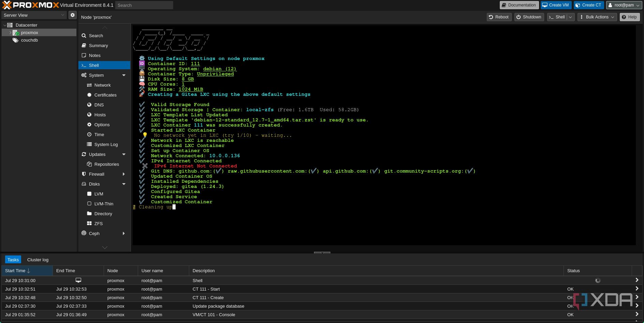
Task: Open the System Log list icon
Action: point(89,145)
